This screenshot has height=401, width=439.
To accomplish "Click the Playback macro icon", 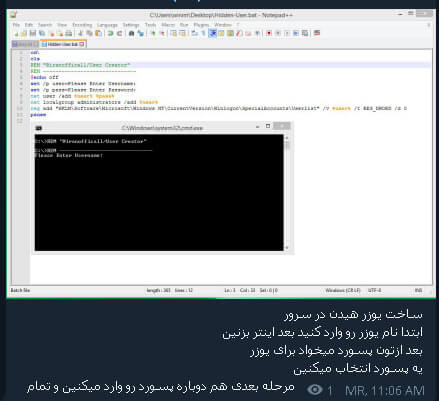I will (287, 33).
